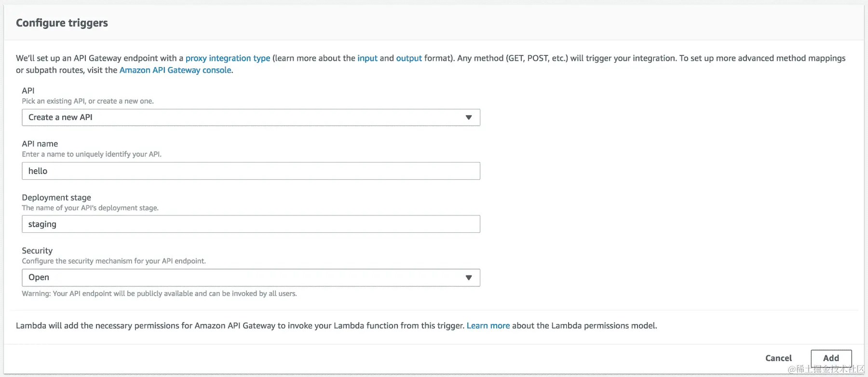Click the 'API name' field label
This screenshot has height=377, width=868.
pos(40,144)
